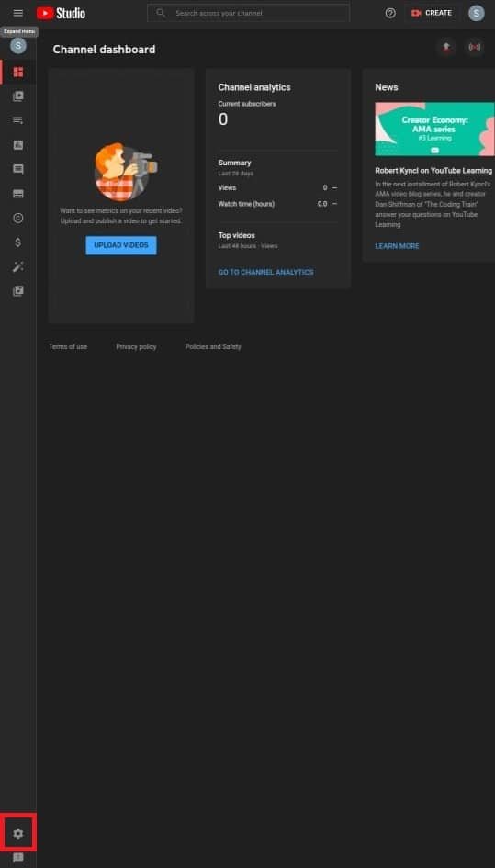Select the Dashboard sidebar icon
Image resolution: width=495 pixels, height=868 pixels.
point(18,72)
